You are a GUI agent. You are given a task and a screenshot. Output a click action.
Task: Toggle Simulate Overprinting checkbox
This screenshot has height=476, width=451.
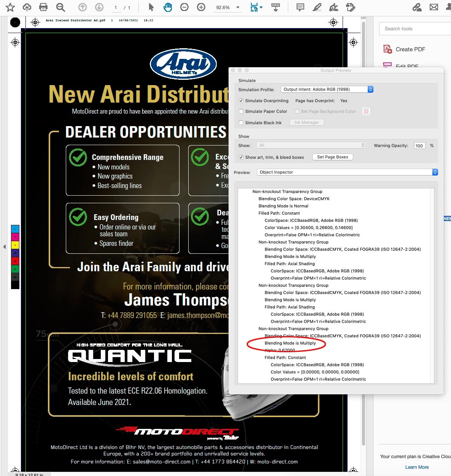(x=241, y=101)
